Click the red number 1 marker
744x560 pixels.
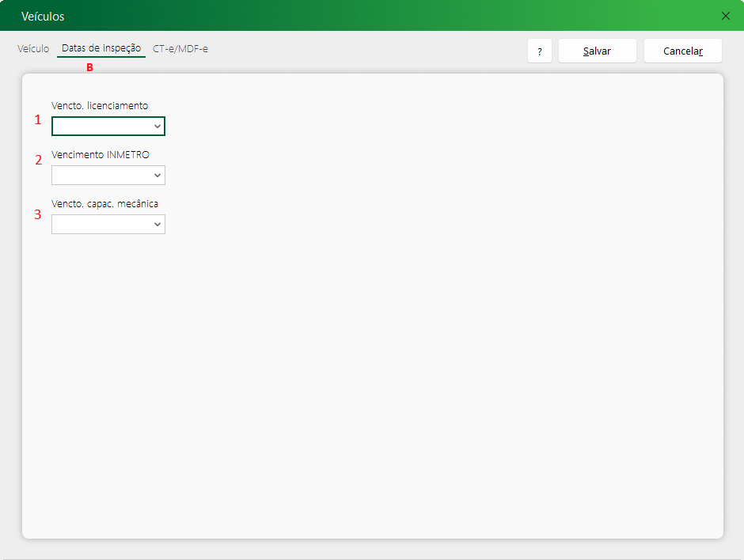38,120
